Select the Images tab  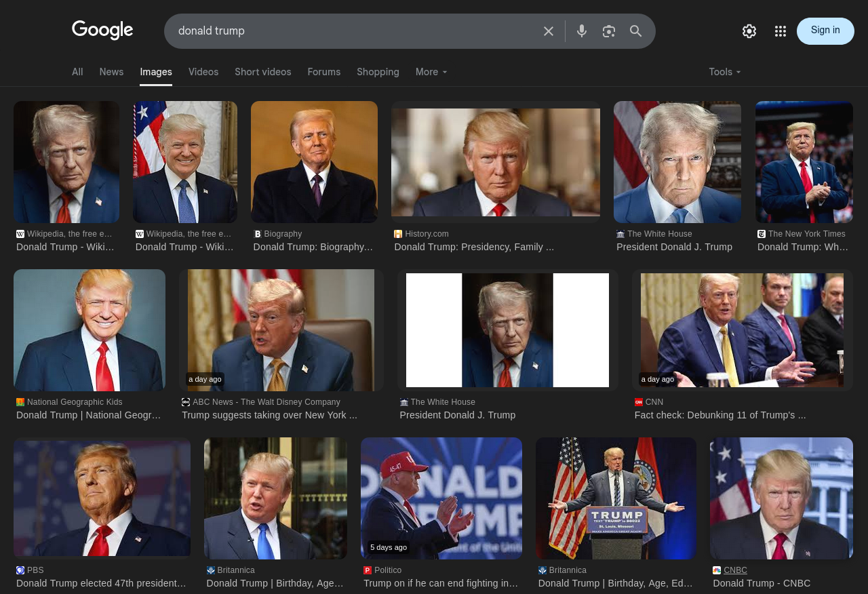tap(156, 72)
